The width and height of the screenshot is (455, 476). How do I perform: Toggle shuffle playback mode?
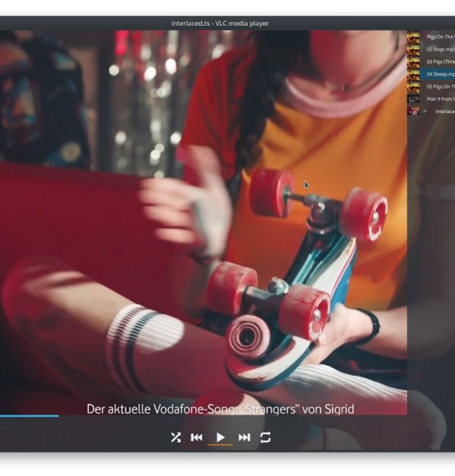[176, 437]
